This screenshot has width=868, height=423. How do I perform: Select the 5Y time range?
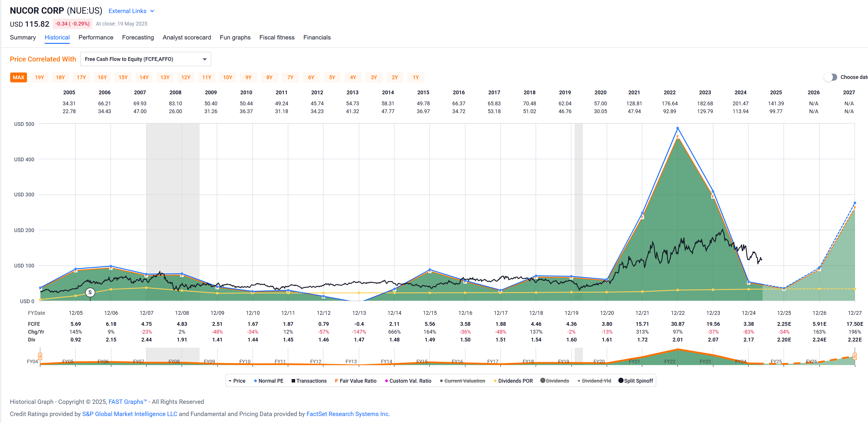coord(332,77)
